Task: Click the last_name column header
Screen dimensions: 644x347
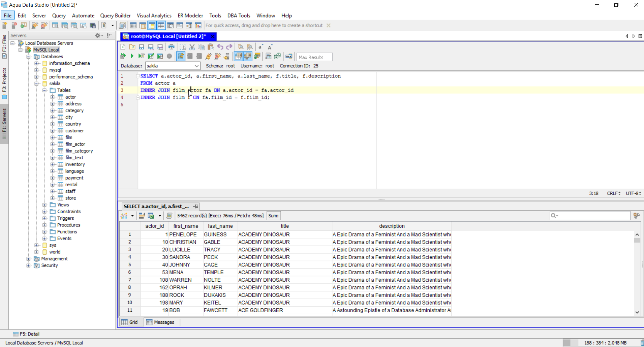Action: pos(220,226)
